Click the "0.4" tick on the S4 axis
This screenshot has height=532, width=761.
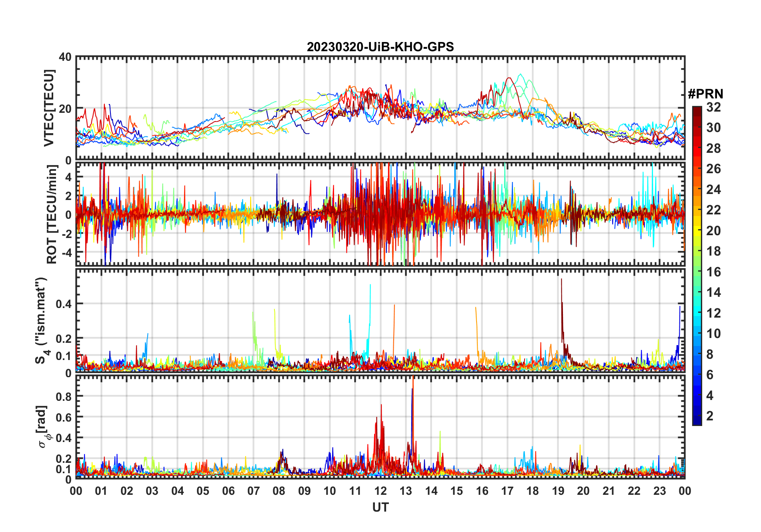(64, 304)
